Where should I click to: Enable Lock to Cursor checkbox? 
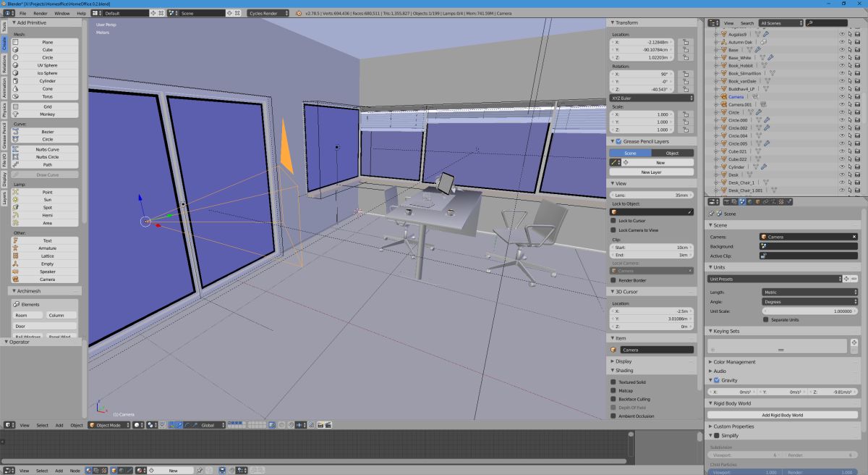pyautogui.click(x=613, y=220)
